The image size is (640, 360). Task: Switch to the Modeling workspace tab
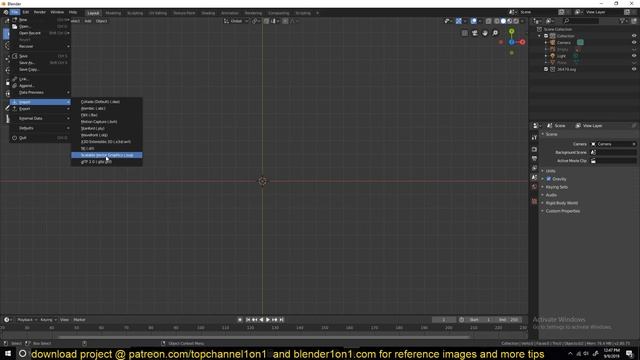point(113,13)
